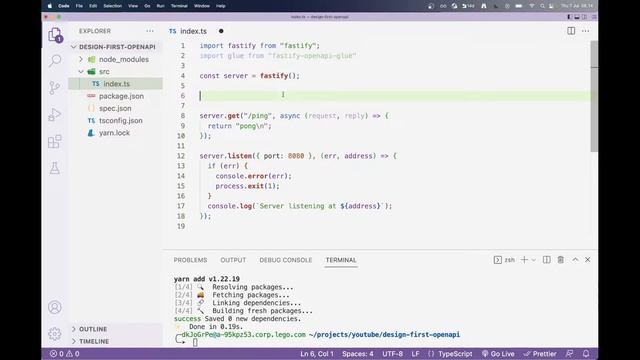Place cursor in terminal prompt
Screen dimensions: 640x360
pos(195,342)
